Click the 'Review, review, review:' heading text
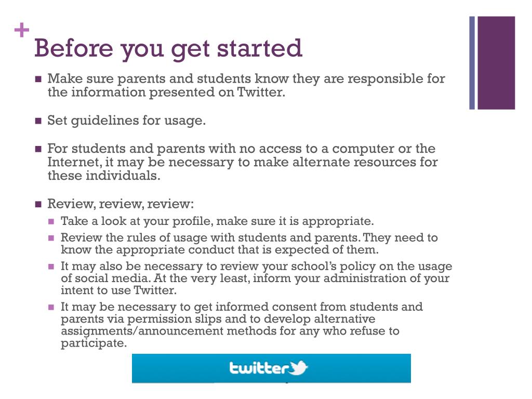The height and width of the screenshot is (399, 532). 121,204
